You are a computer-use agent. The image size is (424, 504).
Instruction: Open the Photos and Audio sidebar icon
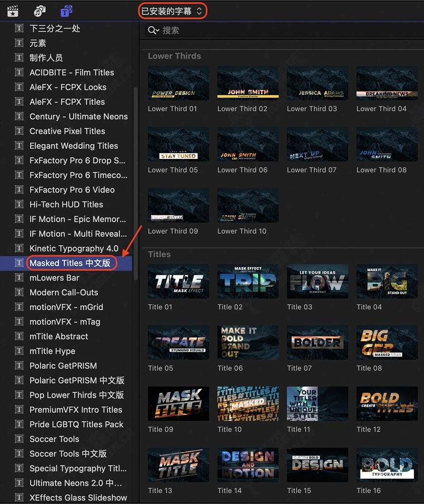click(x=39, y=11)
